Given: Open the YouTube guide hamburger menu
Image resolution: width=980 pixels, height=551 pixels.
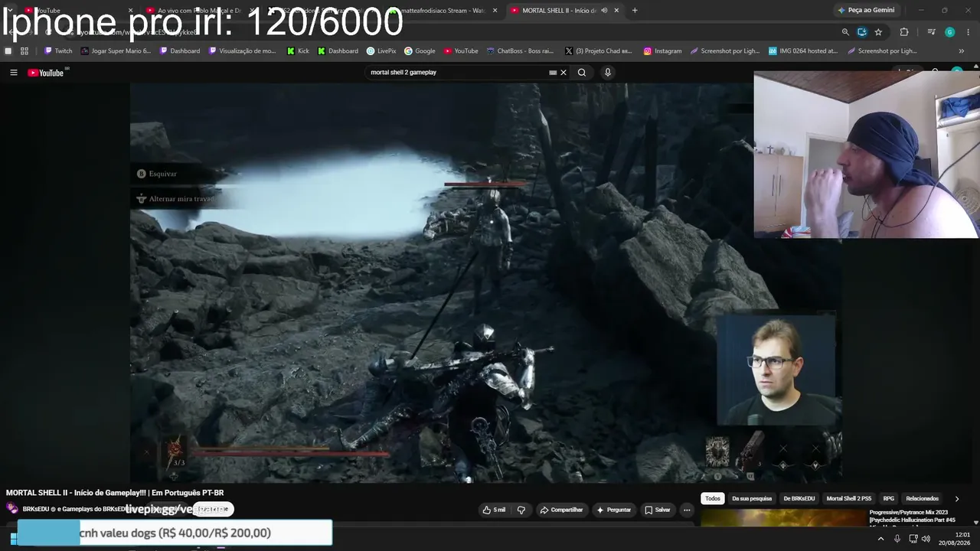Looking at the screenshot, I should tap(14, 73).
